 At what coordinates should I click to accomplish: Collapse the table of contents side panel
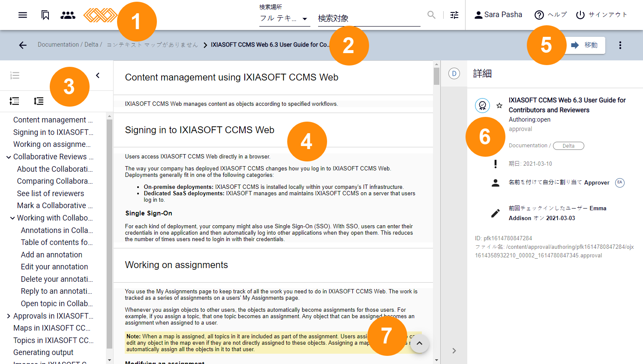click(98, 75)
